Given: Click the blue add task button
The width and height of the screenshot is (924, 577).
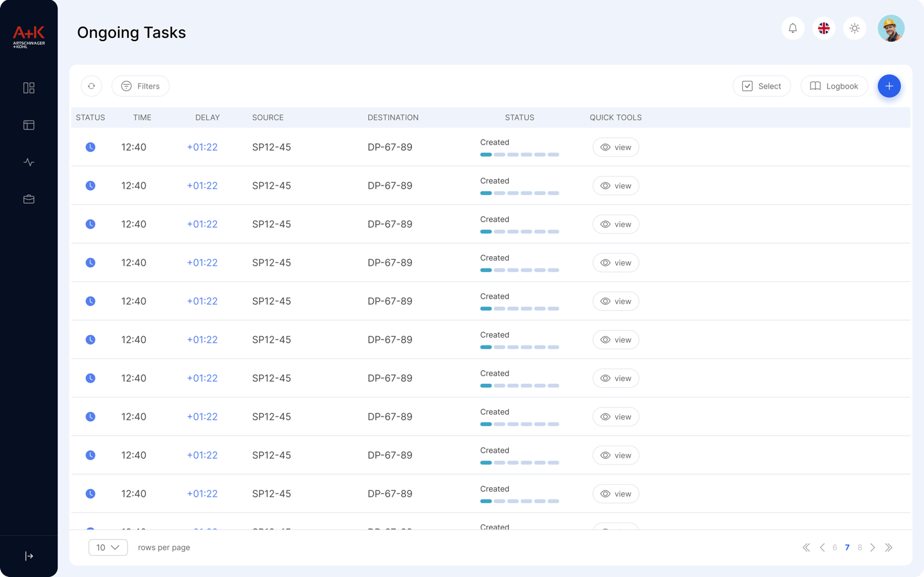Looking at the screenshot, I should pos(889,86).
